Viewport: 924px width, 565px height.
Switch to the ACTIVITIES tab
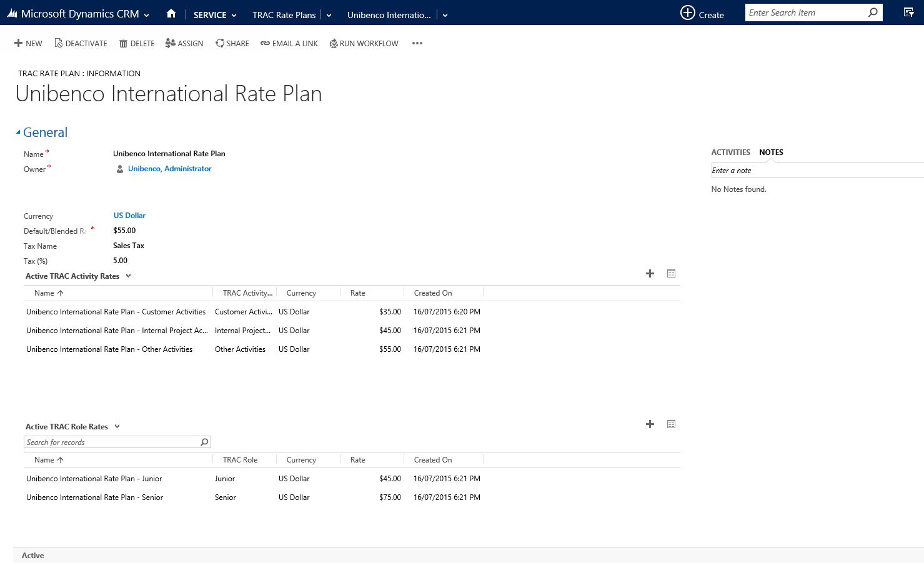tap(730, 152)
